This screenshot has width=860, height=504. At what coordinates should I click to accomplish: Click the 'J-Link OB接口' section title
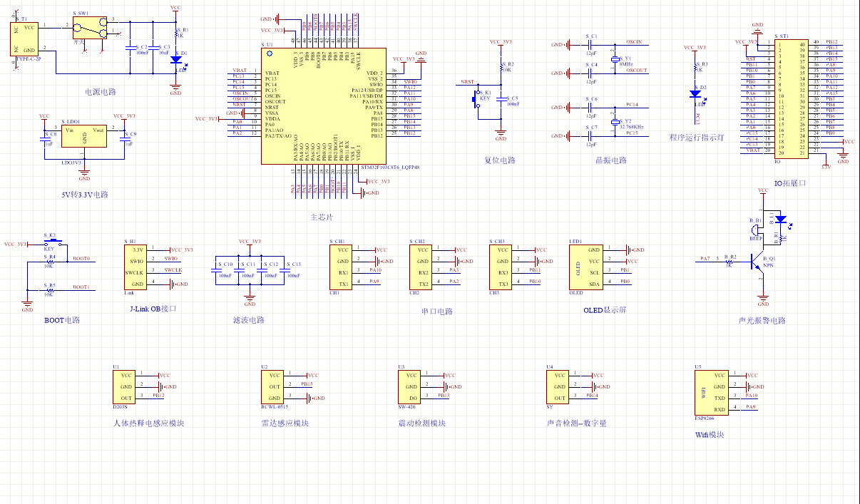point(152,309)
